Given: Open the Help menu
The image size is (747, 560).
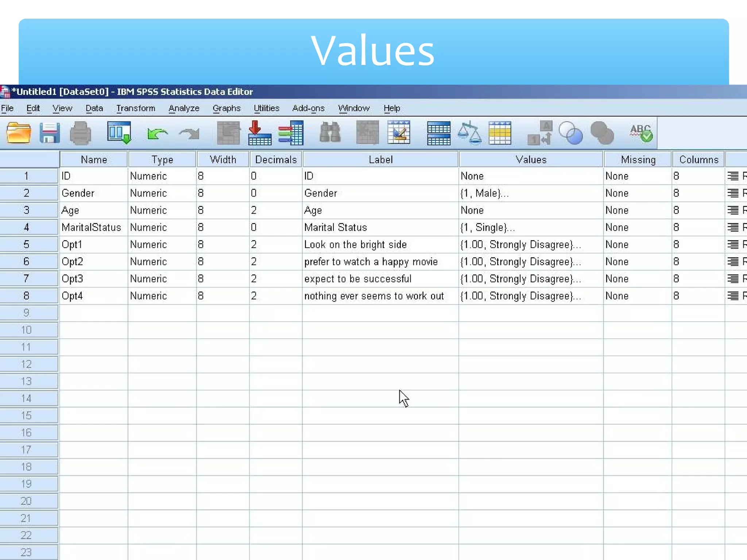Looking at the screenshot, I should click(x=392, y=108).
